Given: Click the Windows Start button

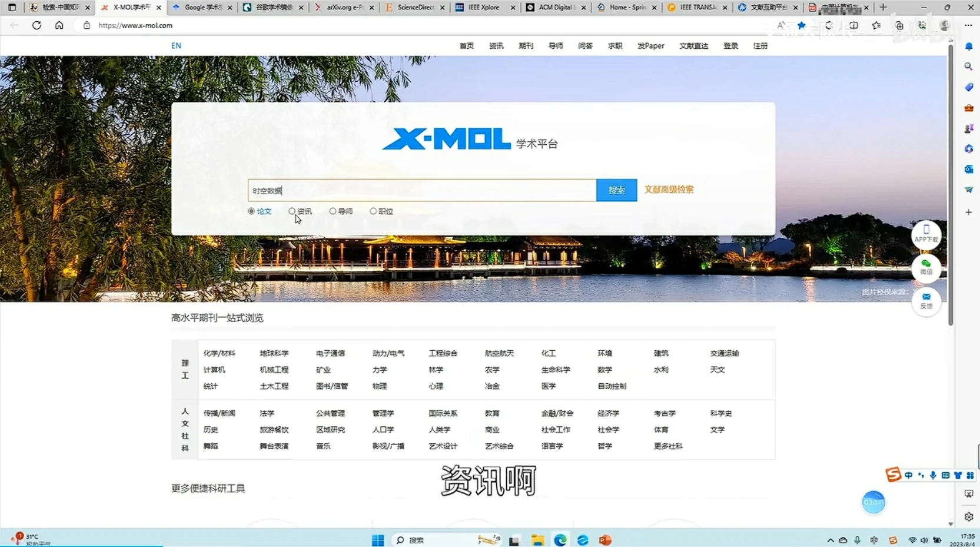Looking at the screenshot, I should pyautogui.click(x=378, y=540).
